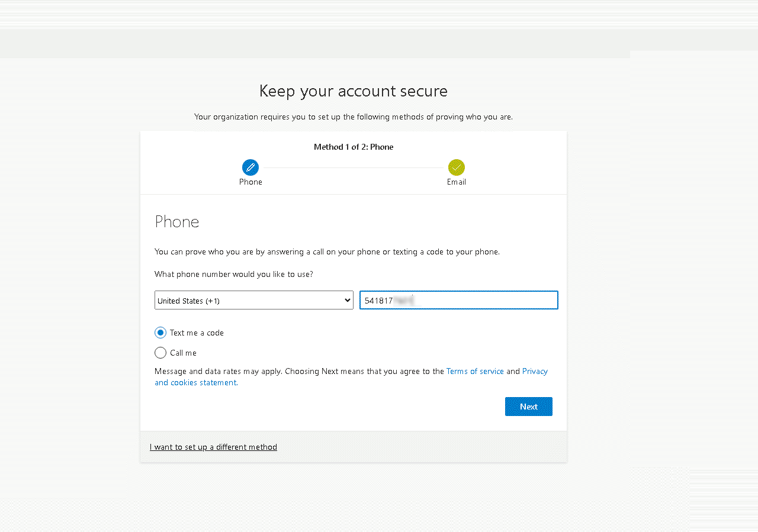Open the United States (+1) country dropdown
758x532 pixels.
pyautogui.click(x=249, y=300)
